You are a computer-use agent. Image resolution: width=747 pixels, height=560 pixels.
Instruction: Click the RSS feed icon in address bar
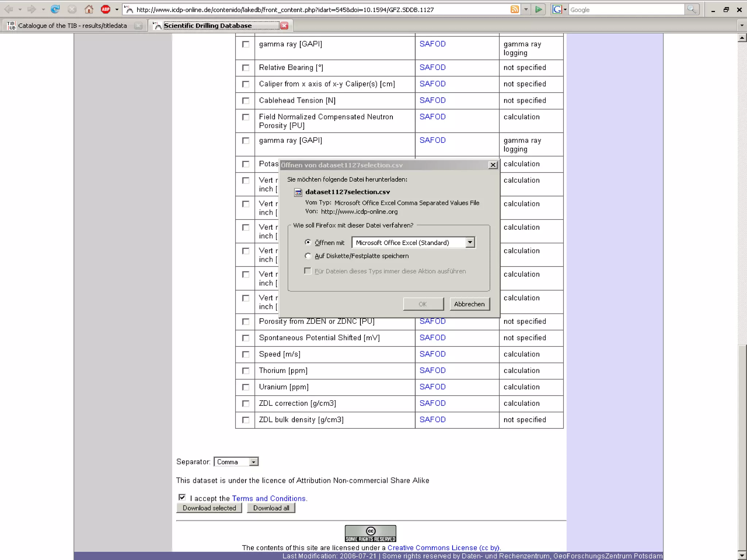coord(514,9)
